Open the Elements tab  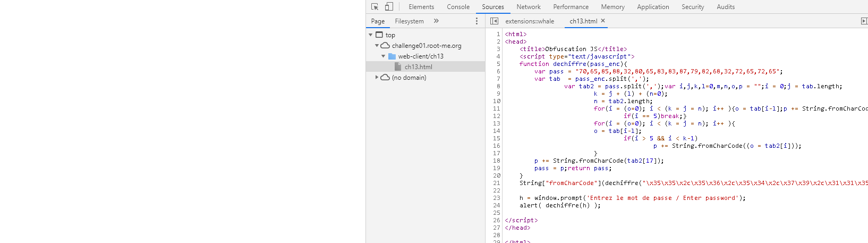[x=421, y=7]
